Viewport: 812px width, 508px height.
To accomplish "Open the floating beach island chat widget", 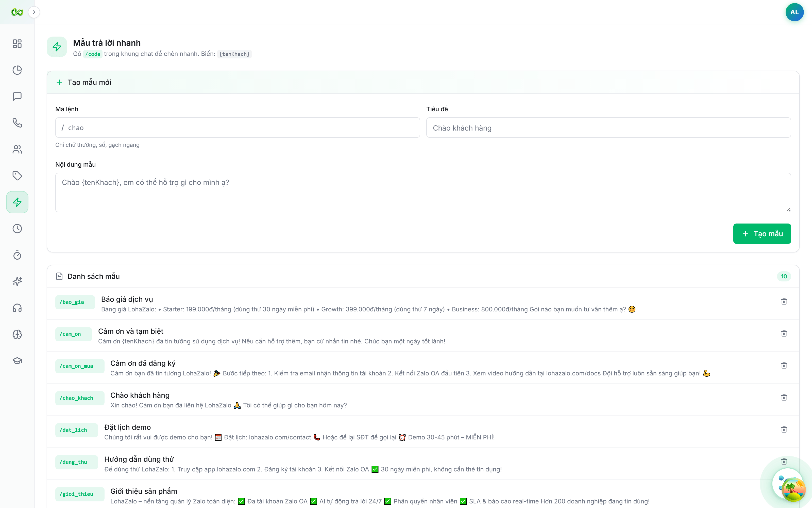I will pyautogui.click(x=793, y=489).
